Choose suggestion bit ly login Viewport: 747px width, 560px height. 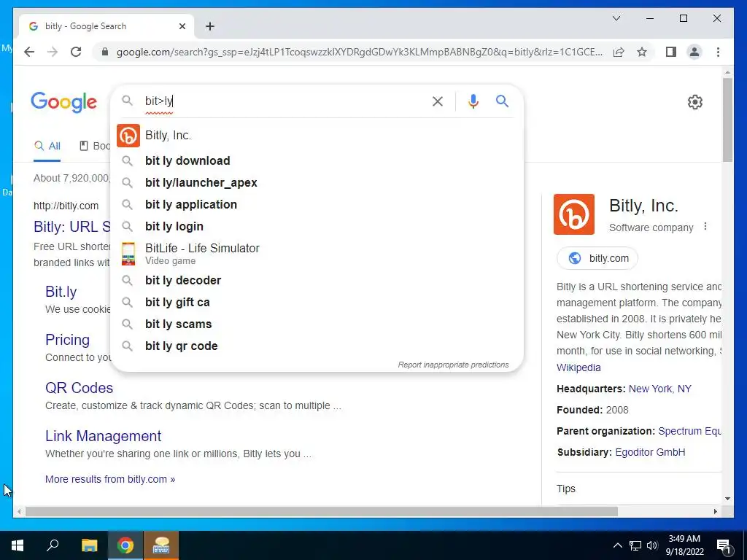(317, 227)
